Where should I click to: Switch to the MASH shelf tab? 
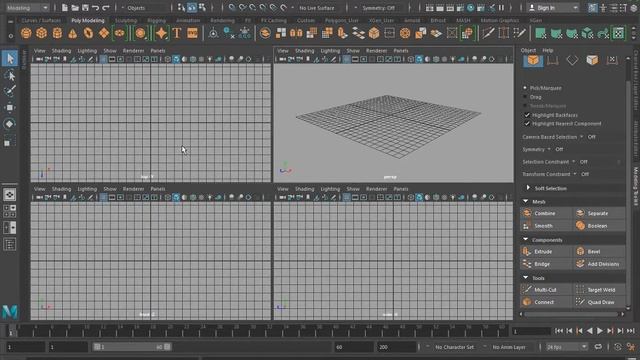463,20
